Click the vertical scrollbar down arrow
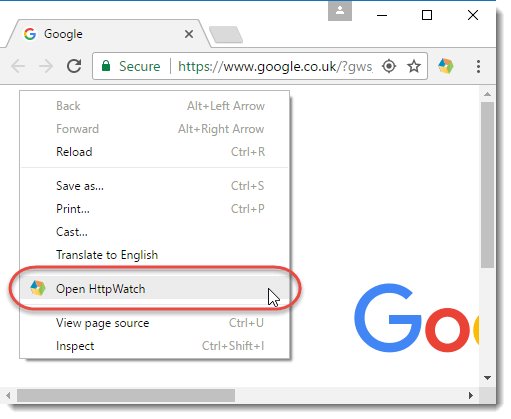511x419 pixels. point(487,378)
